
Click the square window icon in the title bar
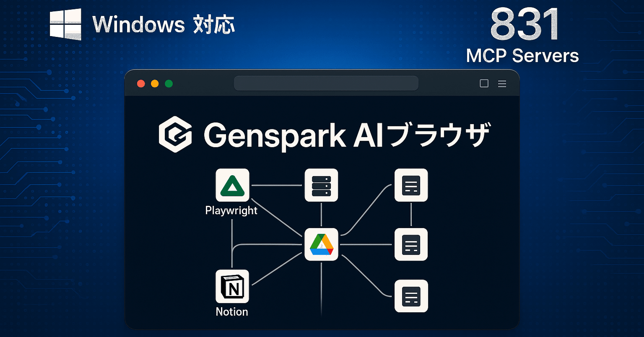pyautogui.click(x=484, y=83)
